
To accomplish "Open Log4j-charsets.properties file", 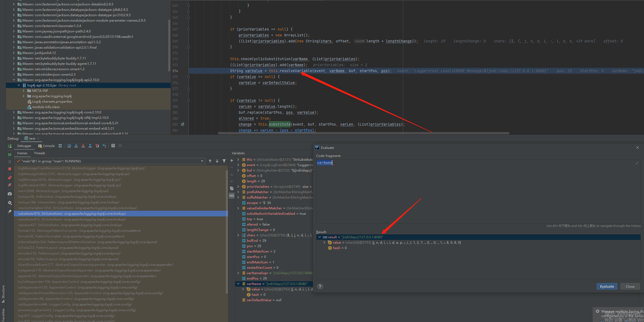I will [x=52, y=102].
